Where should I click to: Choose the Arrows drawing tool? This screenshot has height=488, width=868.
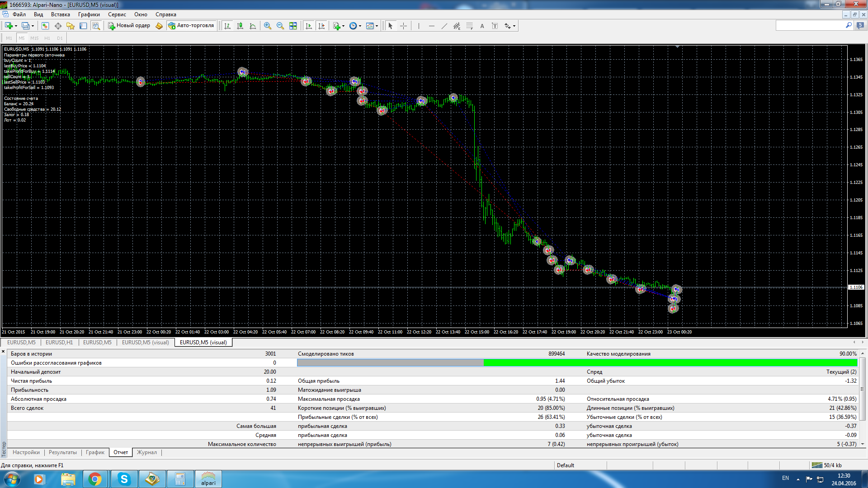coord(508,26)
